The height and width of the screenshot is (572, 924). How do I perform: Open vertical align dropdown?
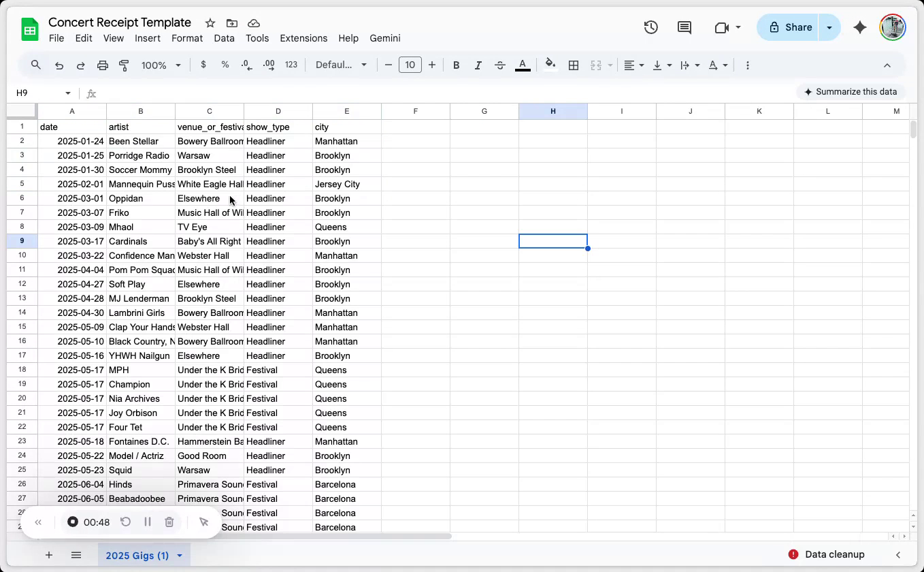coord(662,65)
